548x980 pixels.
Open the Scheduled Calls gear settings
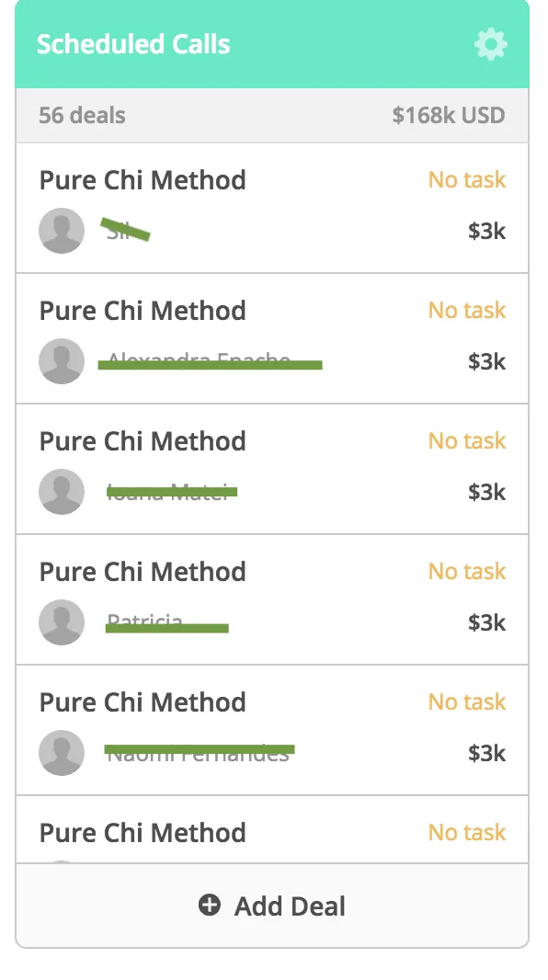pos(490,44)
